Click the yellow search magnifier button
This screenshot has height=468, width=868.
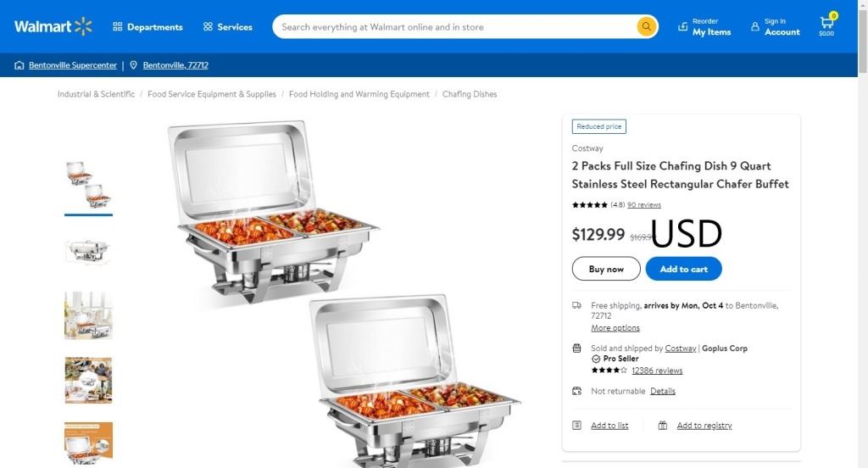(647, 27)
